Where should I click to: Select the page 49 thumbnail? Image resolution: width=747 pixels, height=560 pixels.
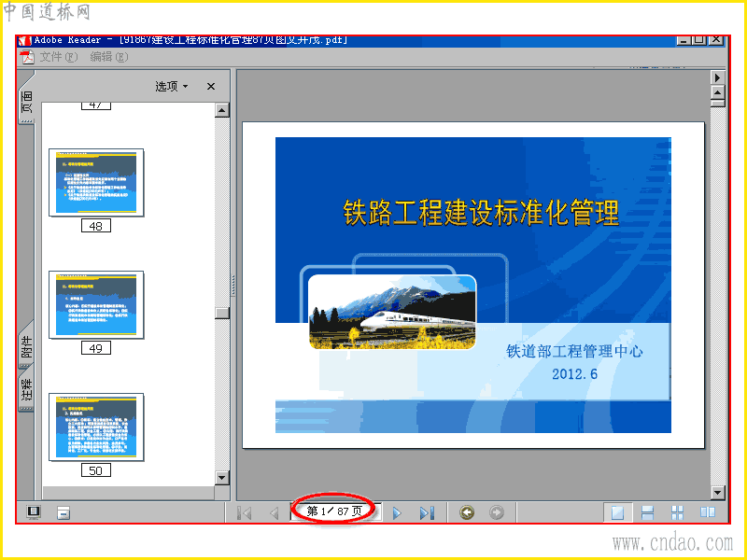point(96,305)
